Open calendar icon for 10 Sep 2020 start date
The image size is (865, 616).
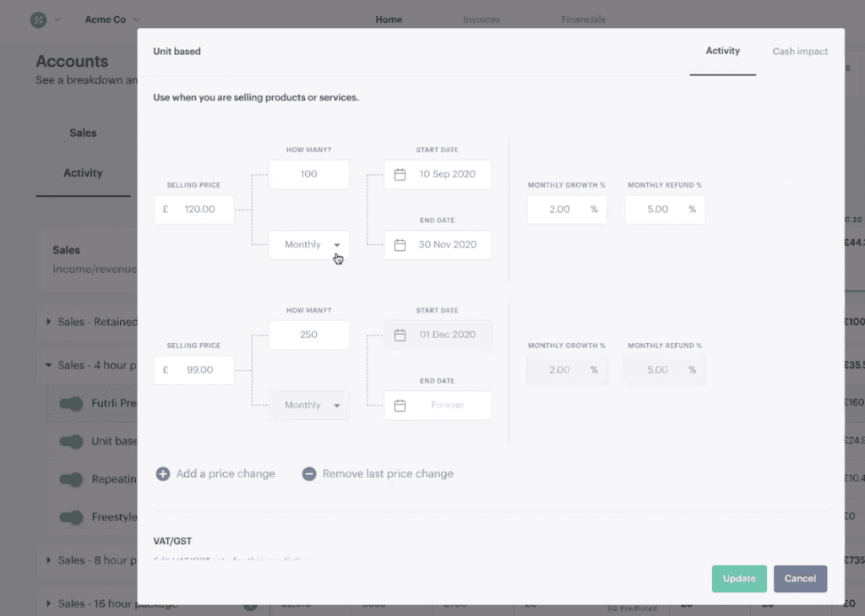click(400, 174)
